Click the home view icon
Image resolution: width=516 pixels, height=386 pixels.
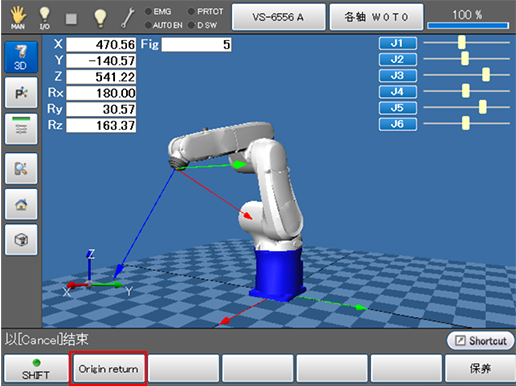coord(21,204)
